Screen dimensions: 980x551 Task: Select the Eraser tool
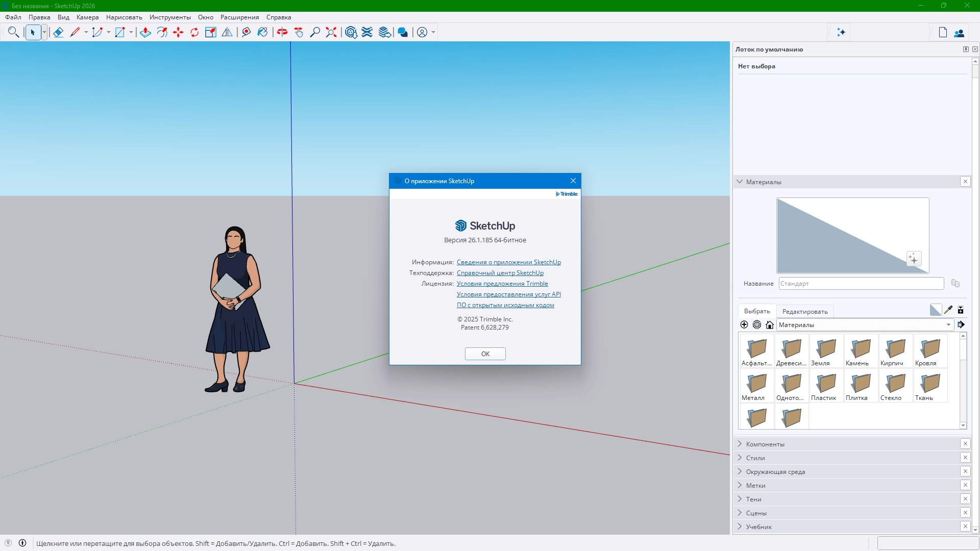(58, 32)
